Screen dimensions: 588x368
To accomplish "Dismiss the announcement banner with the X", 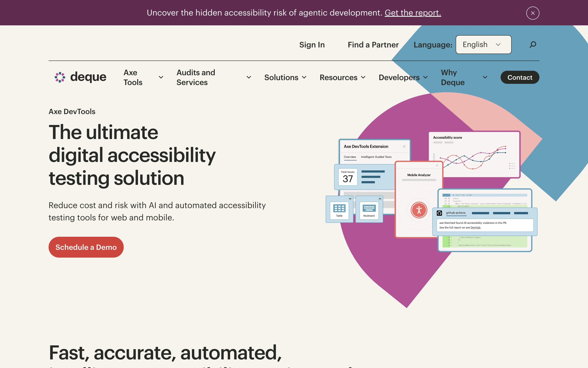I will (533, 13).
